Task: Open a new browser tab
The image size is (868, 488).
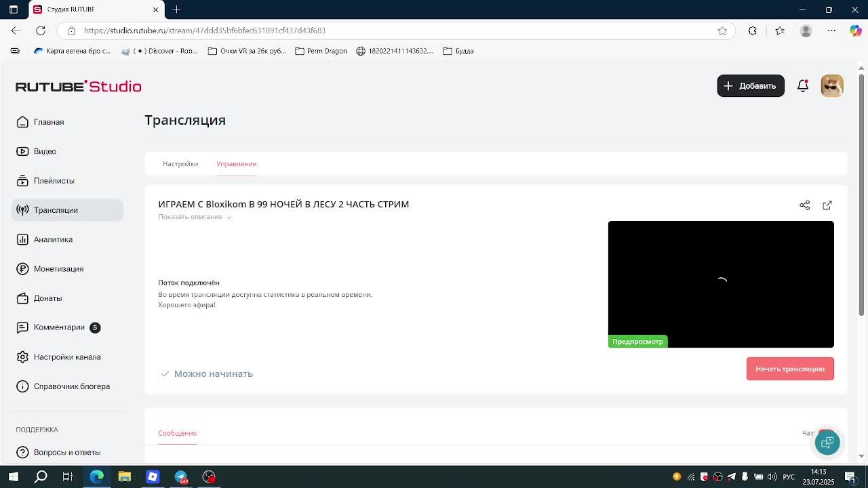Action: (176, 9)
